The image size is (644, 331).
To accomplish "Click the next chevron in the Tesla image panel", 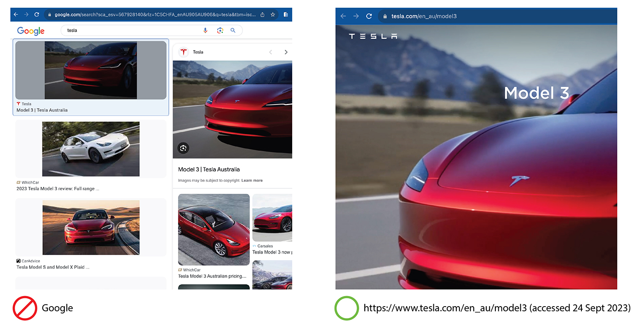I will tap(286, 52).
